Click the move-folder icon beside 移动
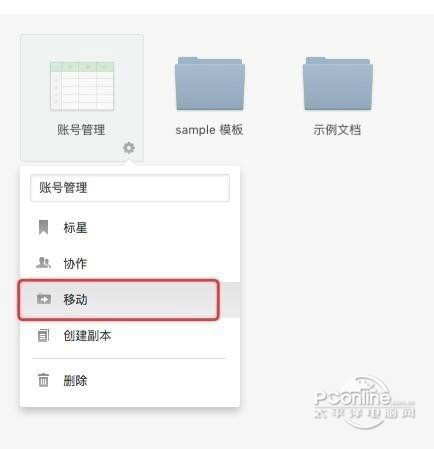 pos(44,299)
